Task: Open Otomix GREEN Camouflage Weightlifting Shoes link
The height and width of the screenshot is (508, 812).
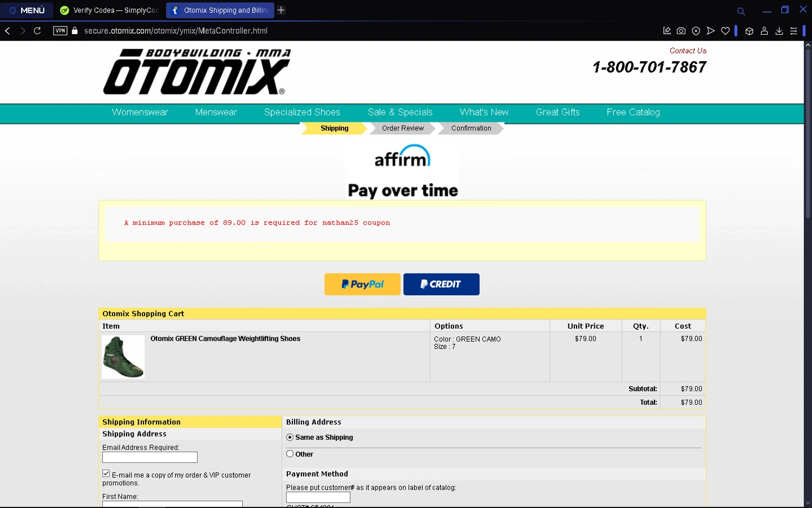Action: [x=225, y=339]
